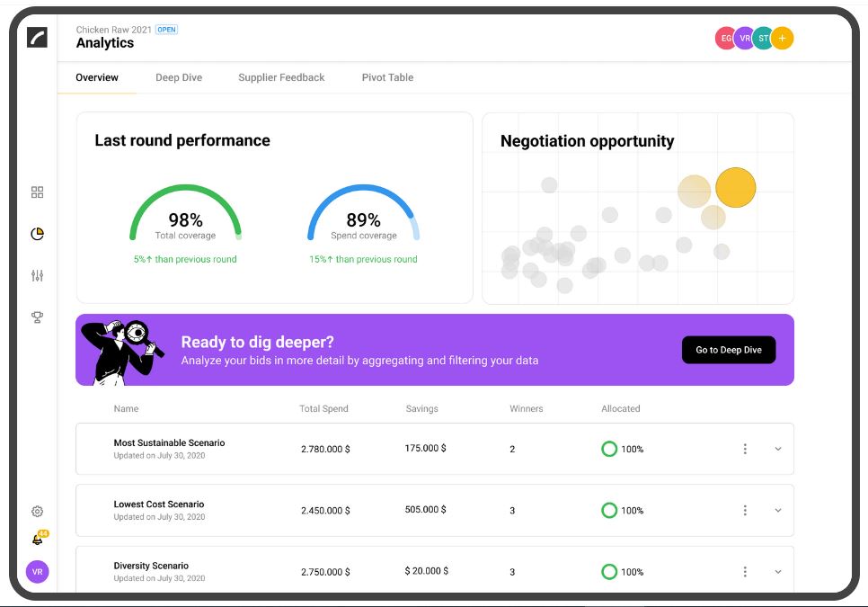The width and height of the screenshot is (868, 607).
Task: Add a collaborator with yellow plus button
Action: [x=782, y=39]
